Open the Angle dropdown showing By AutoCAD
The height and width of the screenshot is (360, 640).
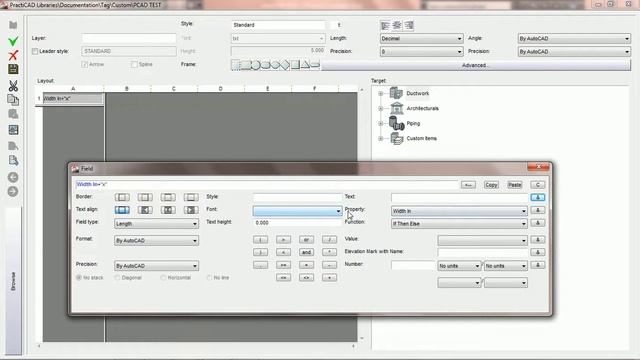574,38
